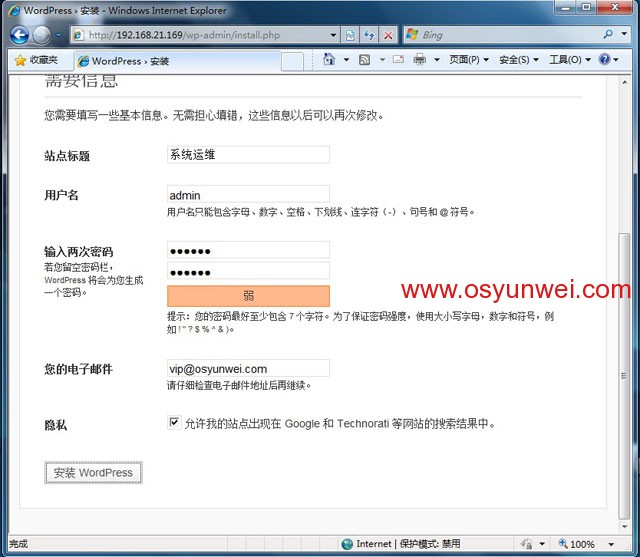
Task: Click the browser Forward arrow button
Action: click(42, 35)
